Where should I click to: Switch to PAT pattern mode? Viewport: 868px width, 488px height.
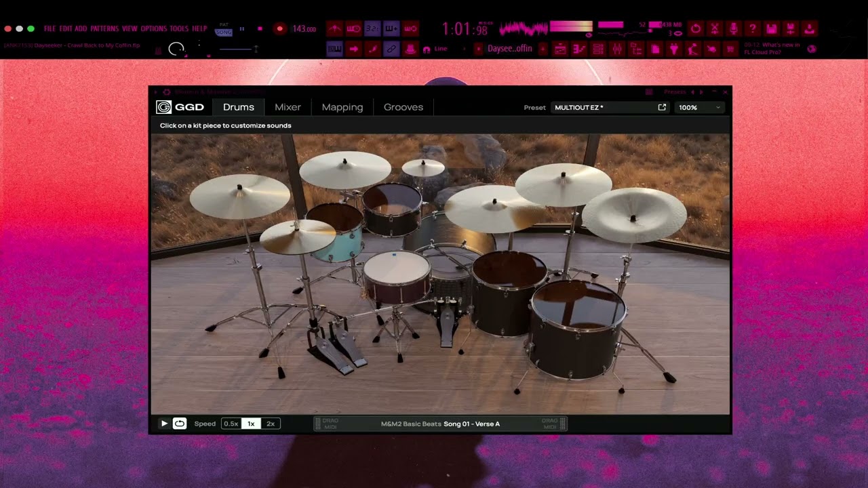click(224, 24)
